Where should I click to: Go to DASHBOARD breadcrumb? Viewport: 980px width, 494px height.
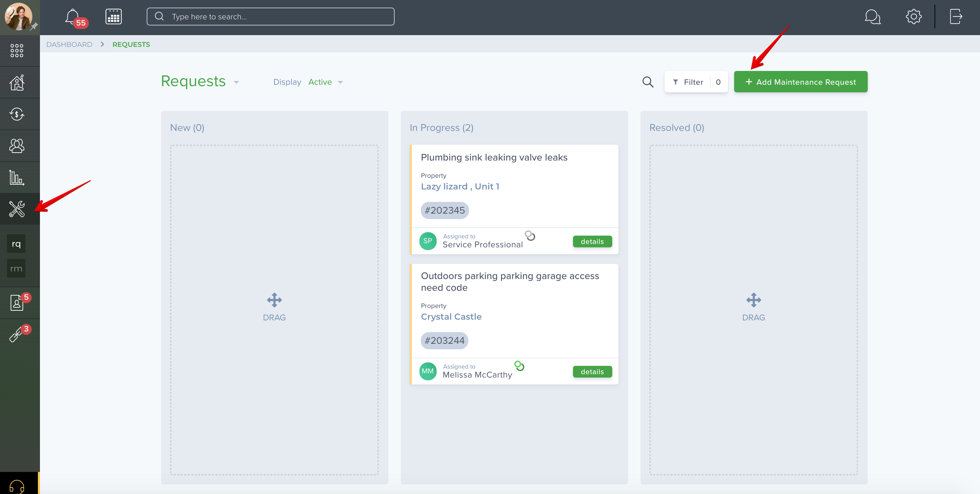(x=69, y=44)
